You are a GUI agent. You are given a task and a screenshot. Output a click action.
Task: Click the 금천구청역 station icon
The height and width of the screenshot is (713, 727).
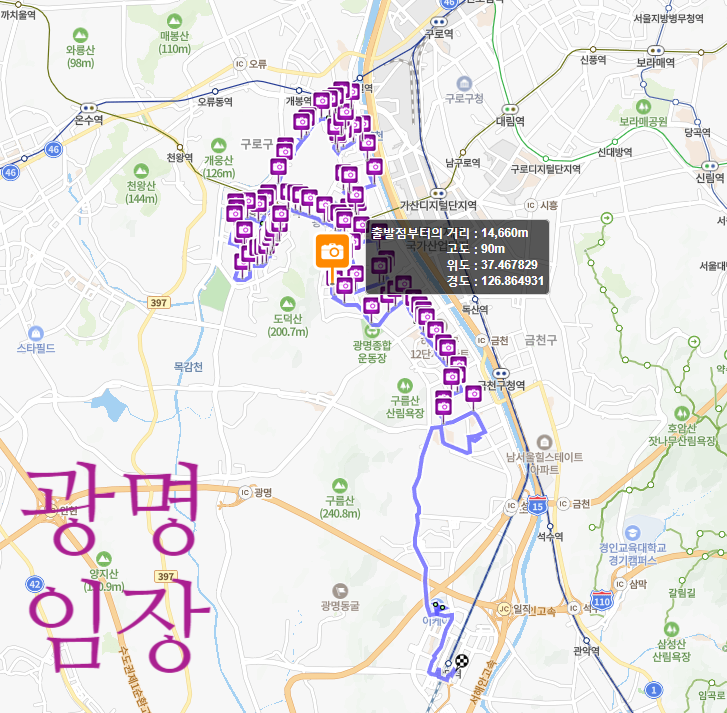[x=500, y=374]
